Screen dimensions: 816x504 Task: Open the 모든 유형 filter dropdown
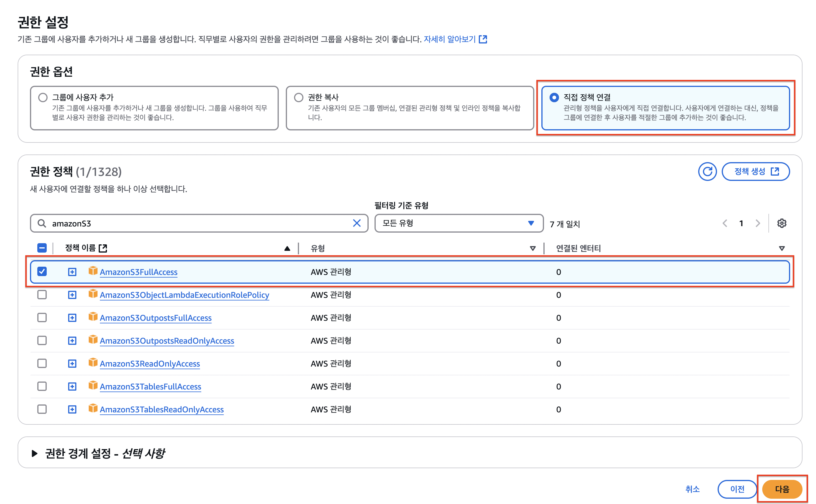[x=459, y=223]
